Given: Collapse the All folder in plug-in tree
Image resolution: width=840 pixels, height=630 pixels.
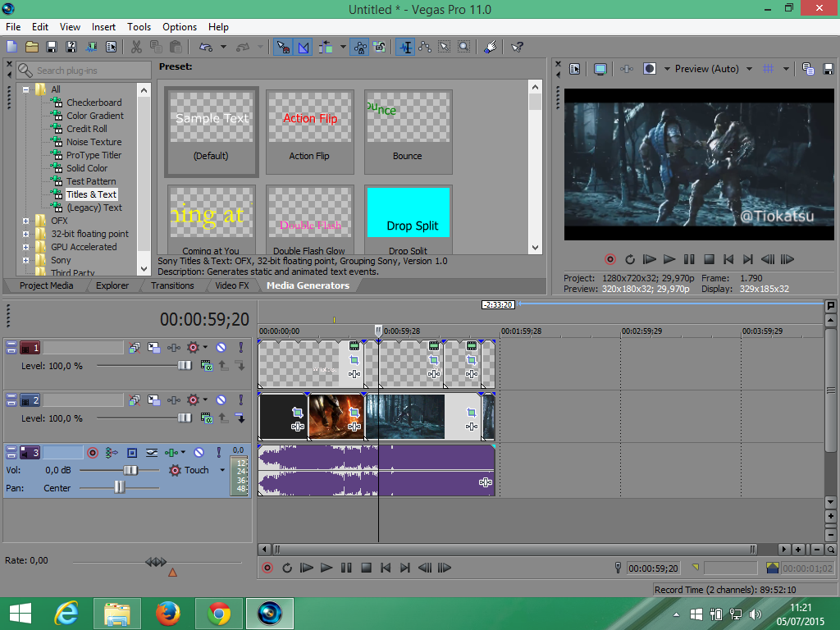Looking at the screenshot, I should point(25,89).
